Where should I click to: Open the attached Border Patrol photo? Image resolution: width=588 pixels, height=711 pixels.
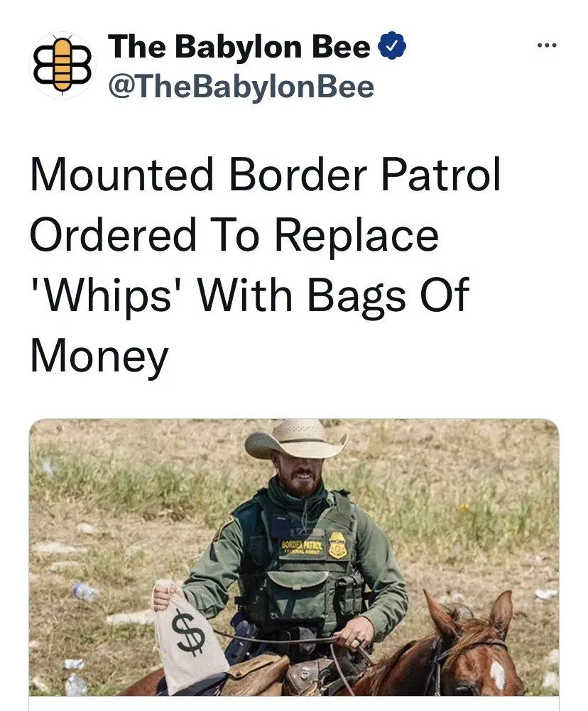coord(294,558)
